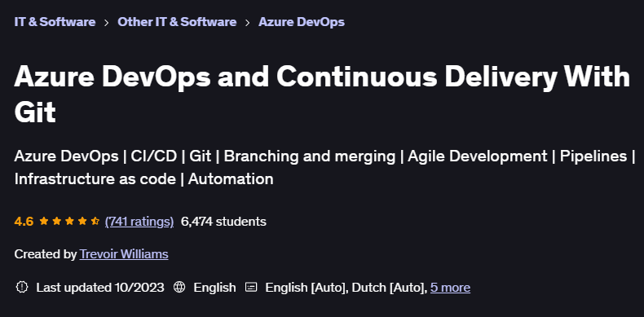Click the course subtitle description

point(325,168)
